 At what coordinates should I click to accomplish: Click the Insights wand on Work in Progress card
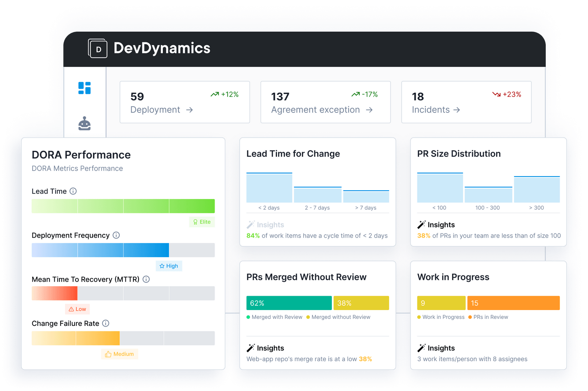(421, 347)
